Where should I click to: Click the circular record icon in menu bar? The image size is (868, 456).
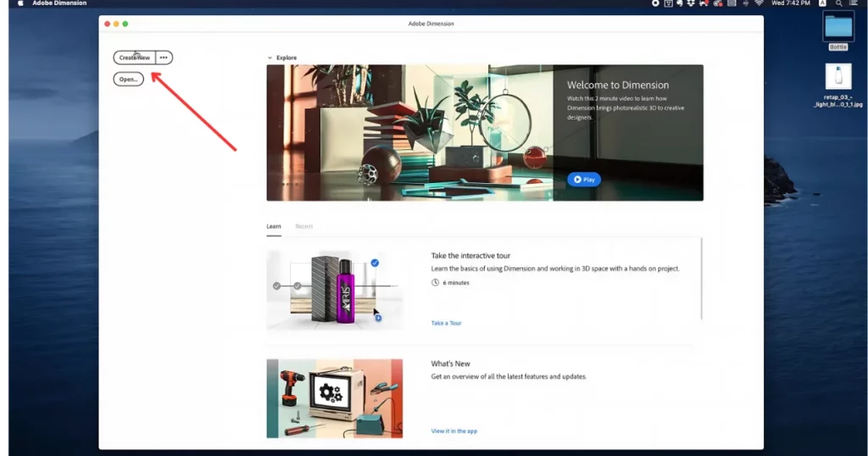655,3
